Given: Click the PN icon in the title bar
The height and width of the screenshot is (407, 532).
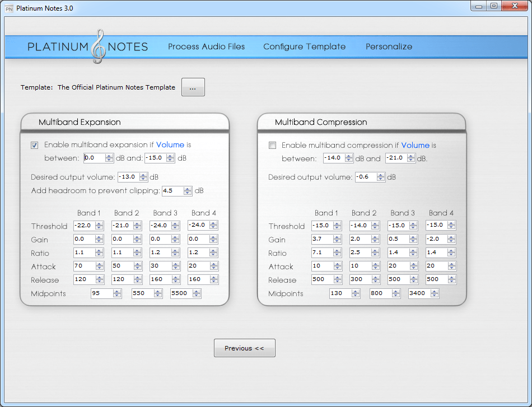Looking at the screenshot, I should click(10, 8).
